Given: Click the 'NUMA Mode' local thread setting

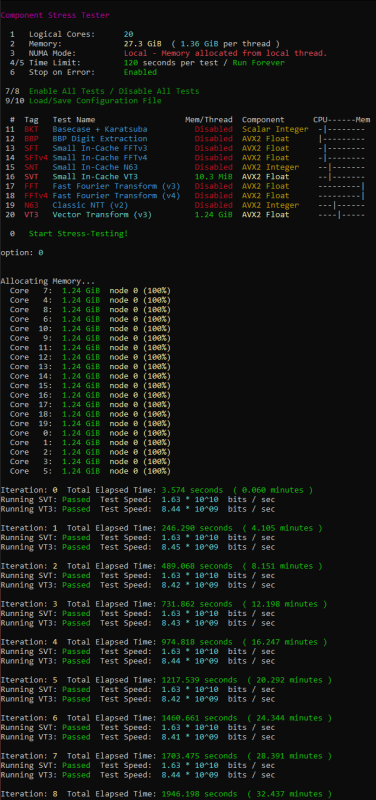Looking at the screenshot, I should point(225,53).
